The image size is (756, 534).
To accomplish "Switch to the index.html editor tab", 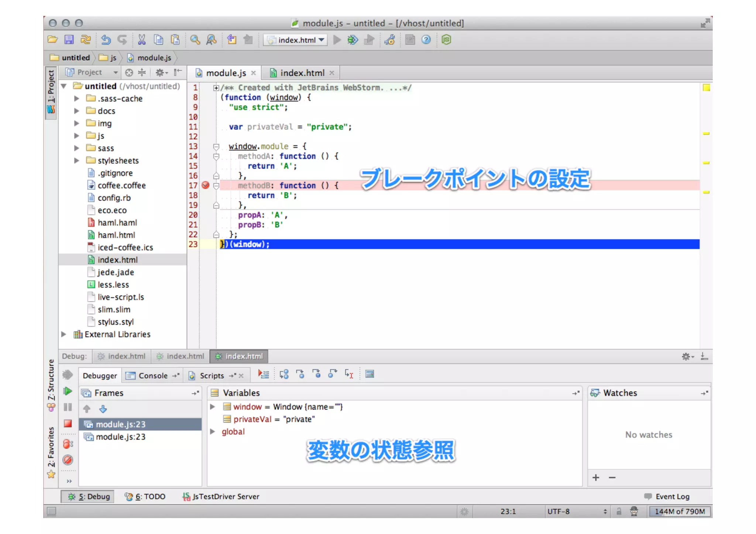I will (302, 73).
